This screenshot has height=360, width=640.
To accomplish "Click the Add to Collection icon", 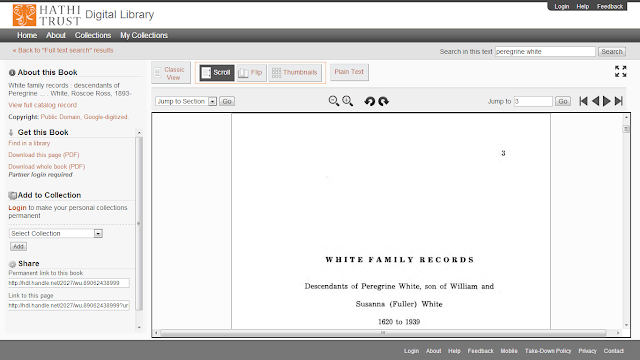I will tap(12, 196).
